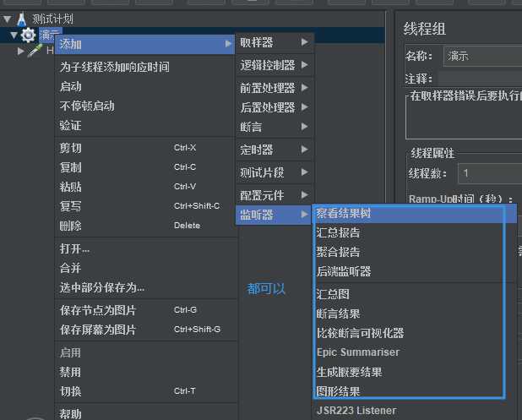Choose 保存节点为图片 menu entry
522x420 pixels.
146,310
